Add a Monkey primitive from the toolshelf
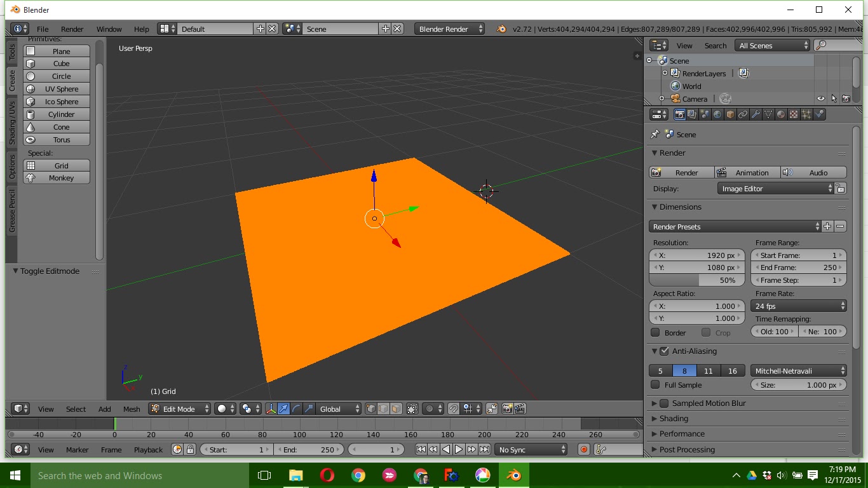This screenshot has width=868, height=488. 56,178
